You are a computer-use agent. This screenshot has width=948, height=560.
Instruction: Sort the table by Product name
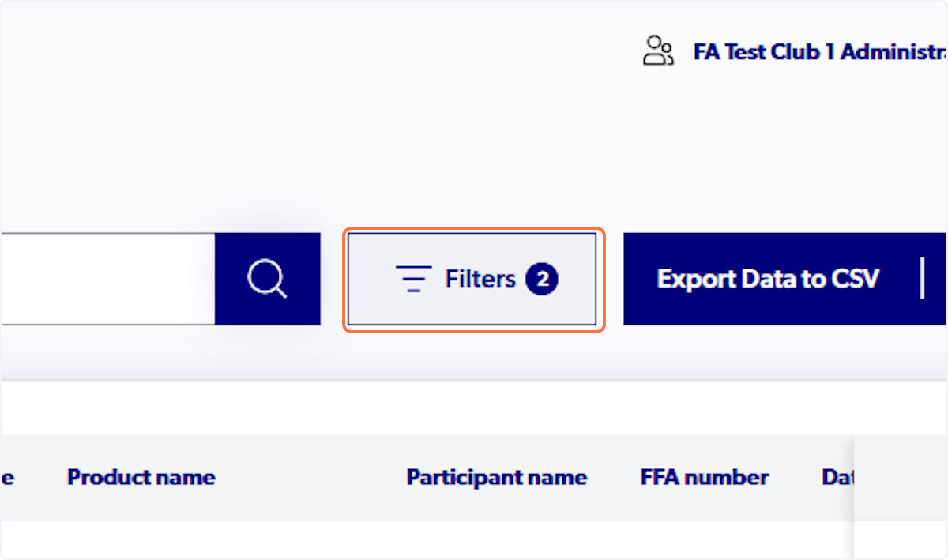click(x=141, y=477)
